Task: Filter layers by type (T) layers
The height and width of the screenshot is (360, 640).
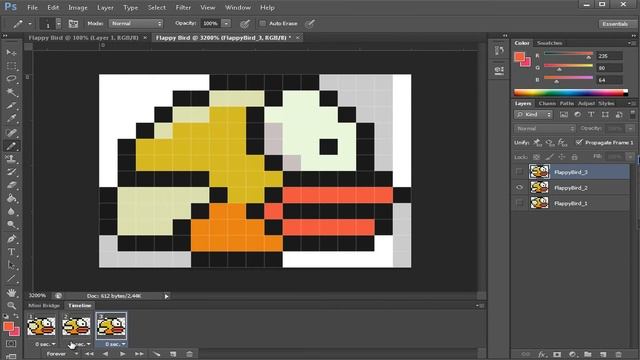Action: (591, 115)
